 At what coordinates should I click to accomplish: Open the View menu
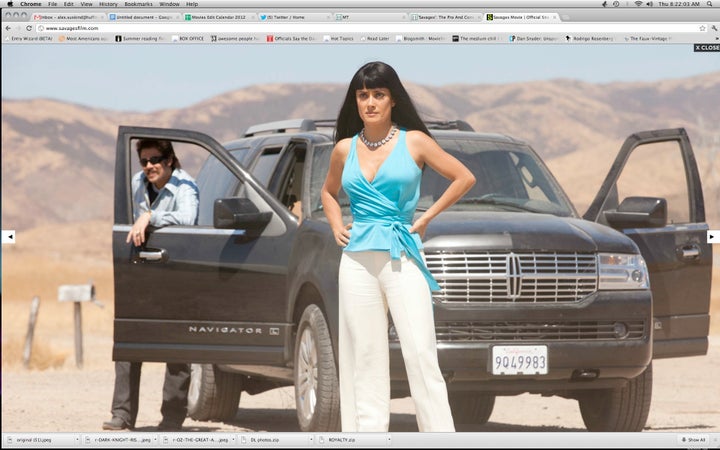point(86,4)
